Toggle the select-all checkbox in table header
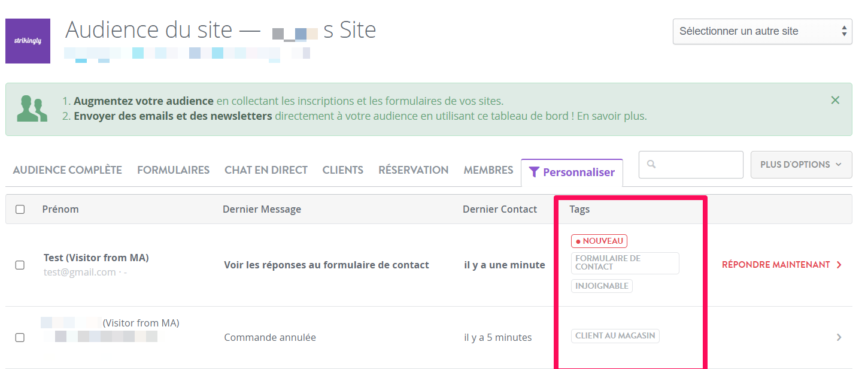 20,209
